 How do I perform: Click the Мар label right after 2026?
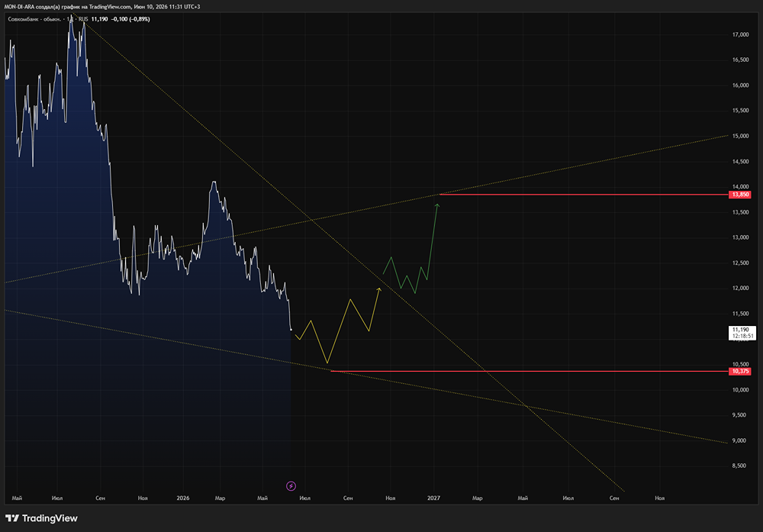point(220,498)
